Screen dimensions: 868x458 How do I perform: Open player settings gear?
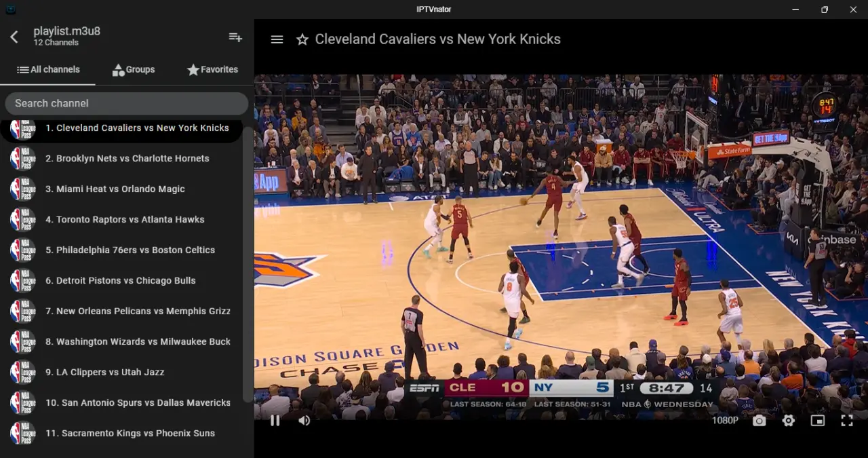click(788, 421)
